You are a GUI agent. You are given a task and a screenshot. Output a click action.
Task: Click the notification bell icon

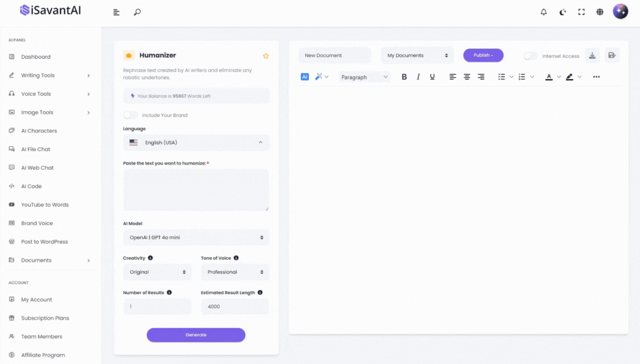click(x=543, y=12)
